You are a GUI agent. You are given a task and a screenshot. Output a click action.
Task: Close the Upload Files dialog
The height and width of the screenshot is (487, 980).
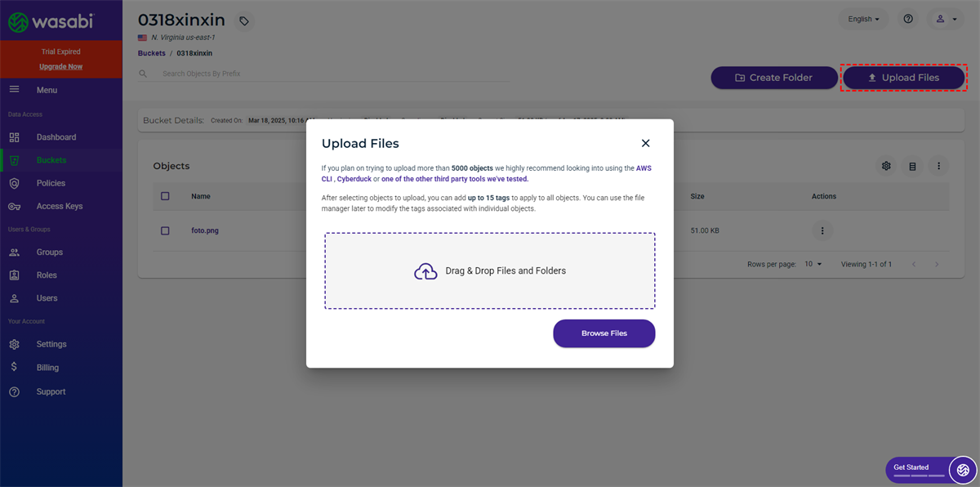(x=645, y=143)
